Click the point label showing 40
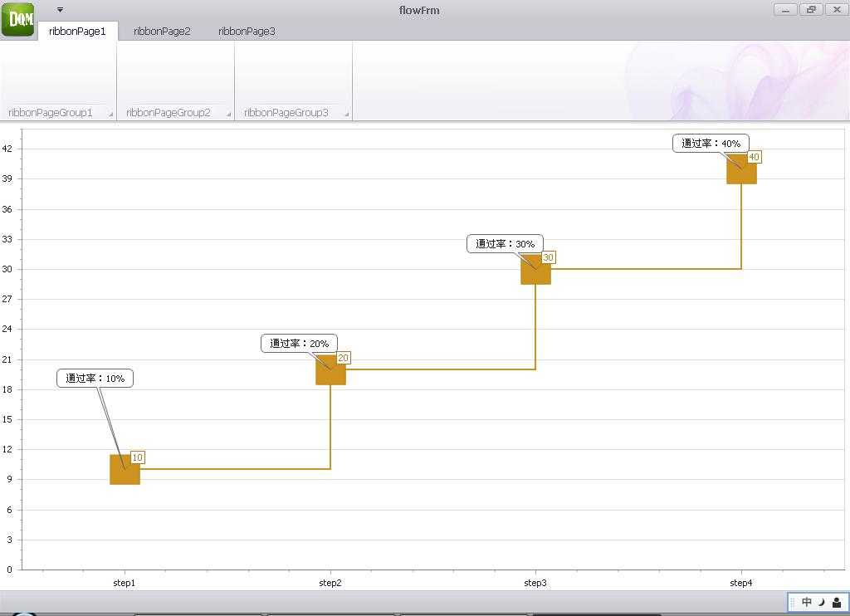The image size is (850, 616). pos(754,157)
